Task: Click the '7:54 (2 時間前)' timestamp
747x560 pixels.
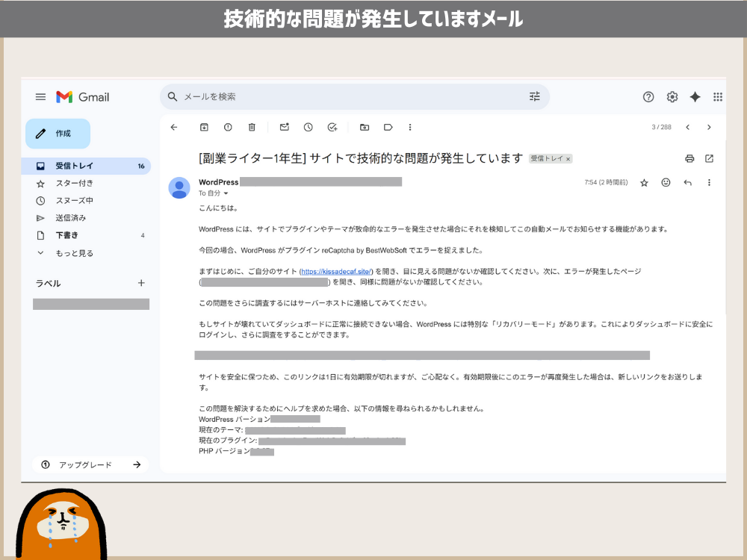Action: (606, 182)
